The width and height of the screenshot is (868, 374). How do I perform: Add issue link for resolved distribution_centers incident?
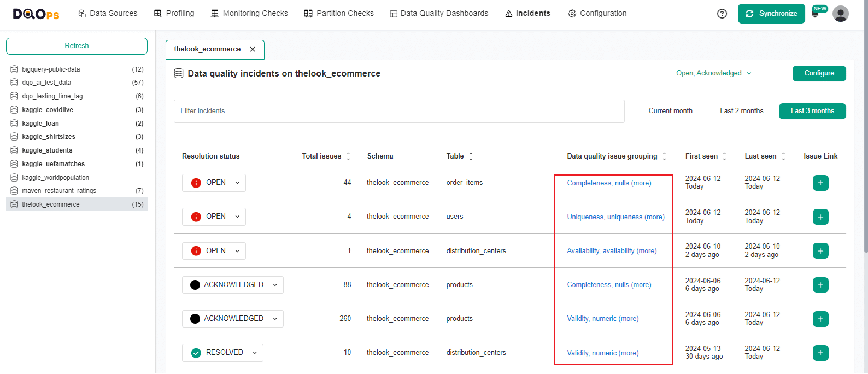820,353
